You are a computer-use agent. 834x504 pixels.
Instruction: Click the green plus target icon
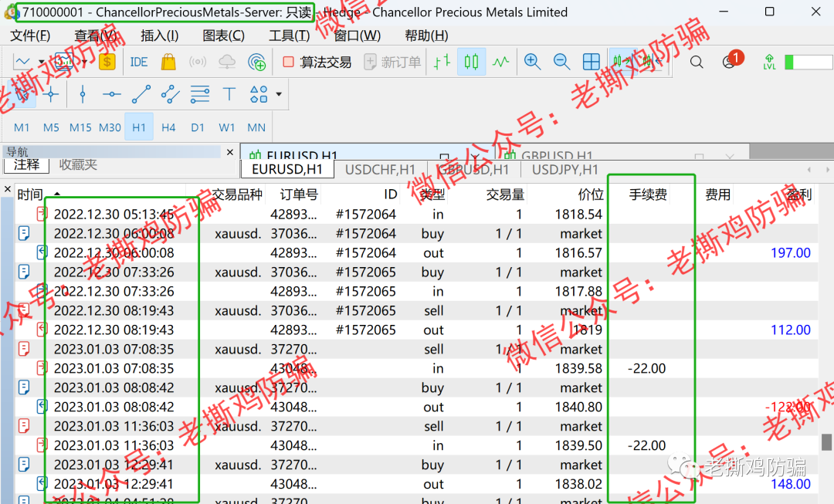pos(257,63)
